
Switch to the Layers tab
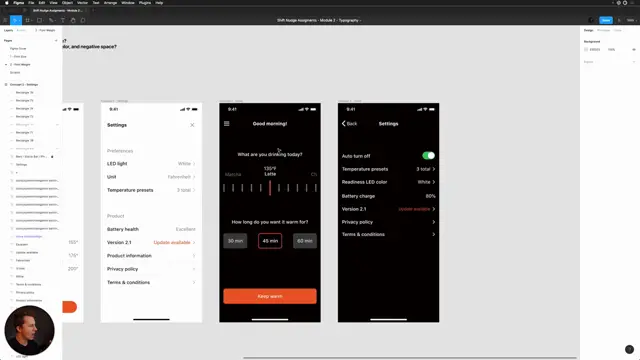[8, 30]
